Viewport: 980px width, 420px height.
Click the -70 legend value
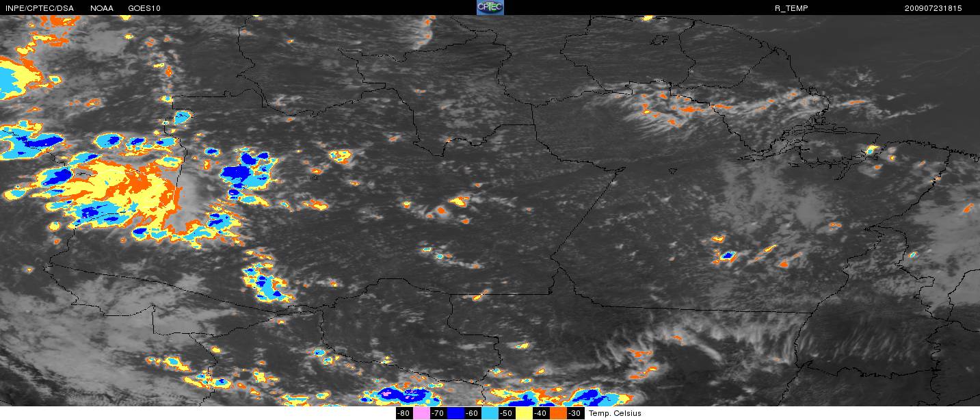(438, 413)
